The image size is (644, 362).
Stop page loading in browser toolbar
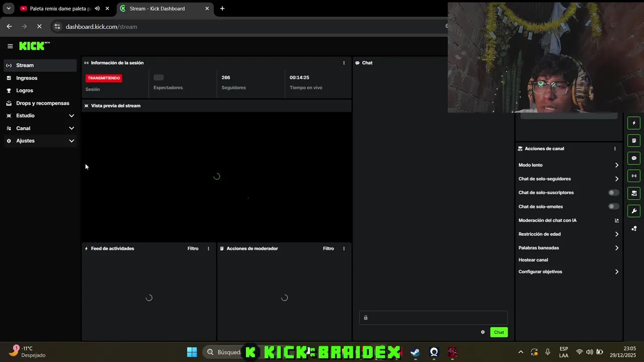[x=39, y=27]
